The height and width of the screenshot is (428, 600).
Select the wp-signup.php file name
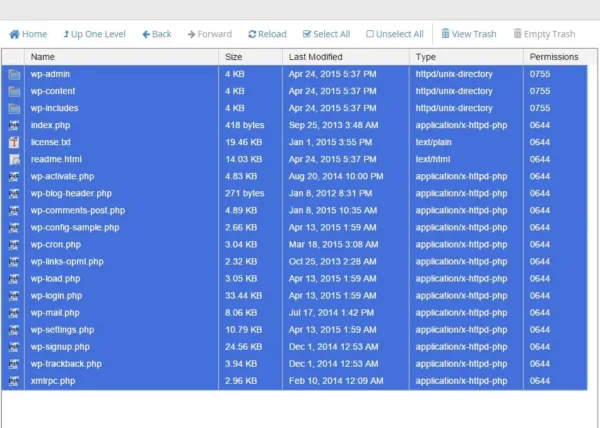pyautogui.click(x=60, y=347)
